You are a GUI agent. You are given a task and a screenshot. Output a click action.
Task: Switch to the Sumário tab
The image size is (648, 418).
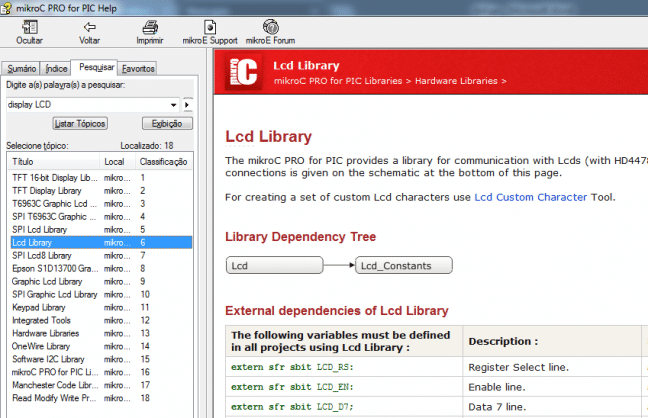23,69
